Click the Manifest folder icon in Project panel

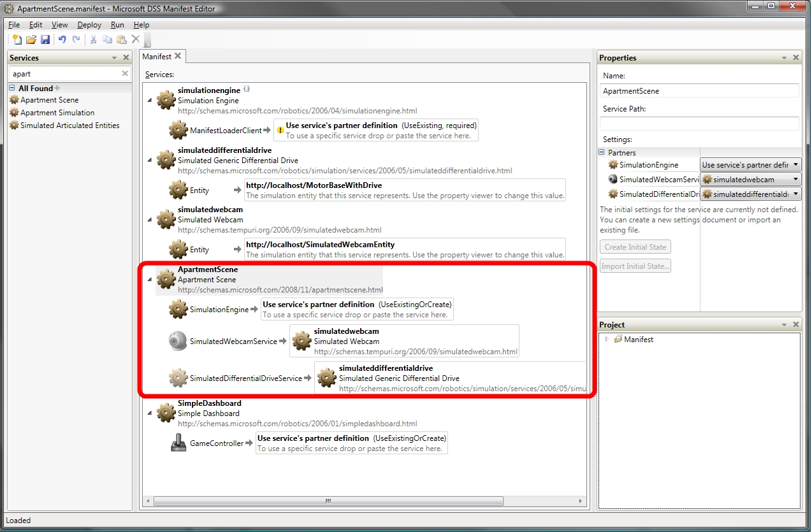click(x=618, y=340)
